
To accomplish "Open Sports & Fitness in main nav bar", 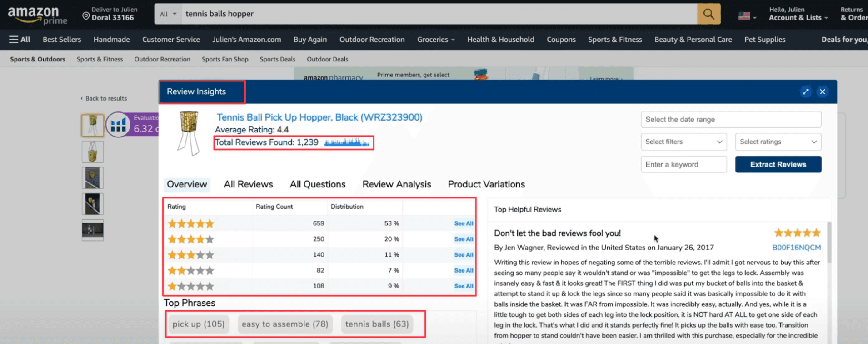I will pos(615,40).
